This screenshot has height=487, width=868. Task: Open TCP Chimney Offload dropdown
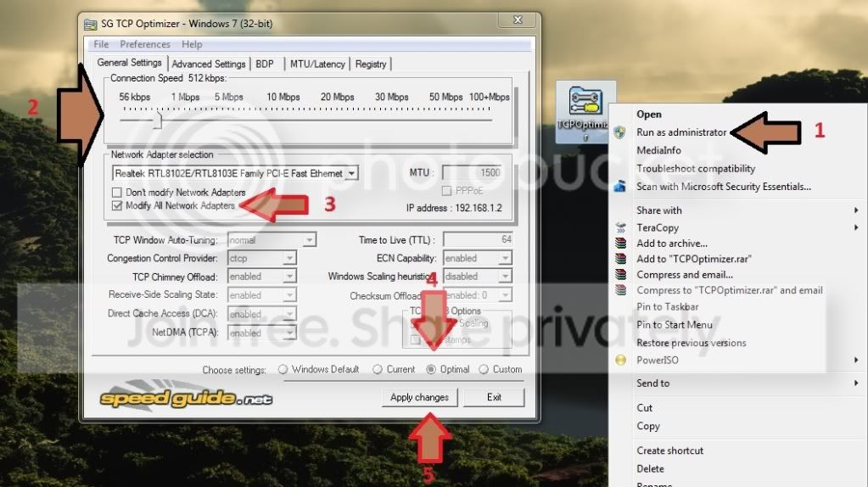tap(289, 277)
